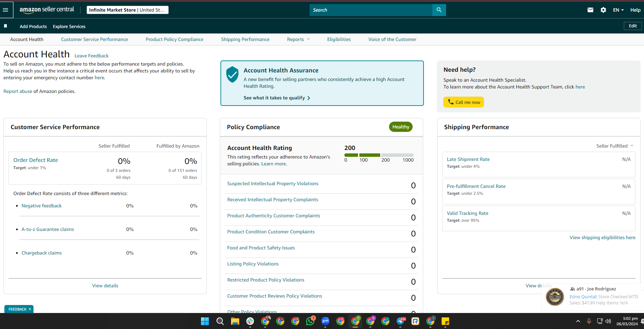Click Learn more about Account Health Rating

pos(274,164)
